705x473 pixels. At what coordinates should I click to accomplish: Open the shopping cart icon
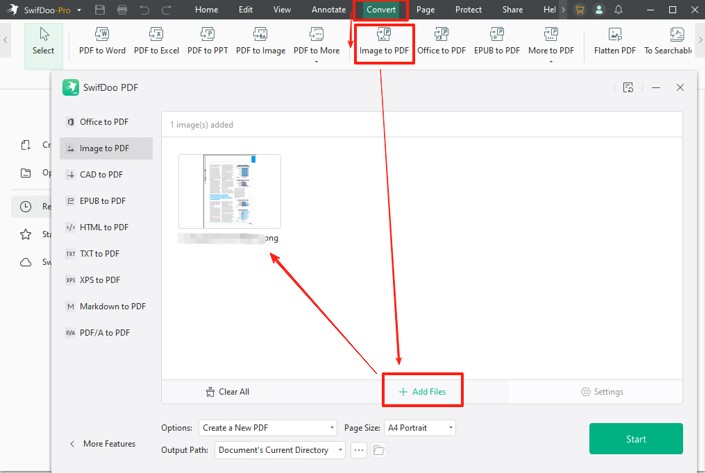pyautogui.click(x=580, y=10)
